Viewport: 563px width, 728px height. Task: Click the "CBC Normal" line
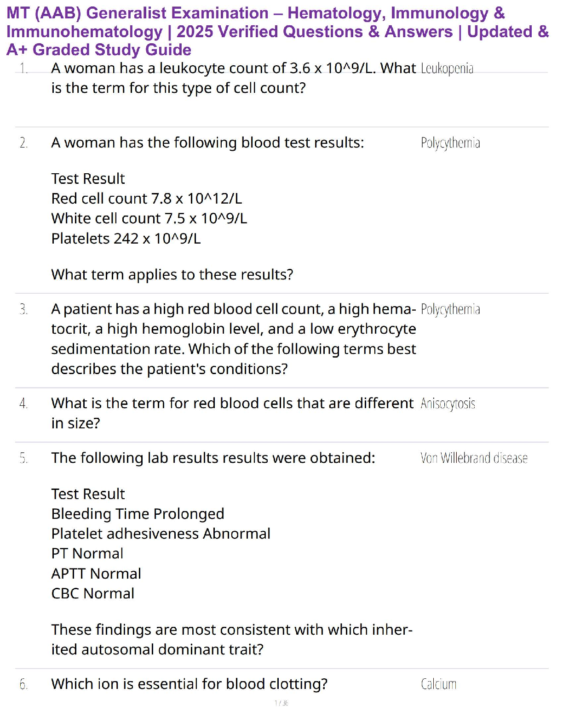(x=93, y=593)
